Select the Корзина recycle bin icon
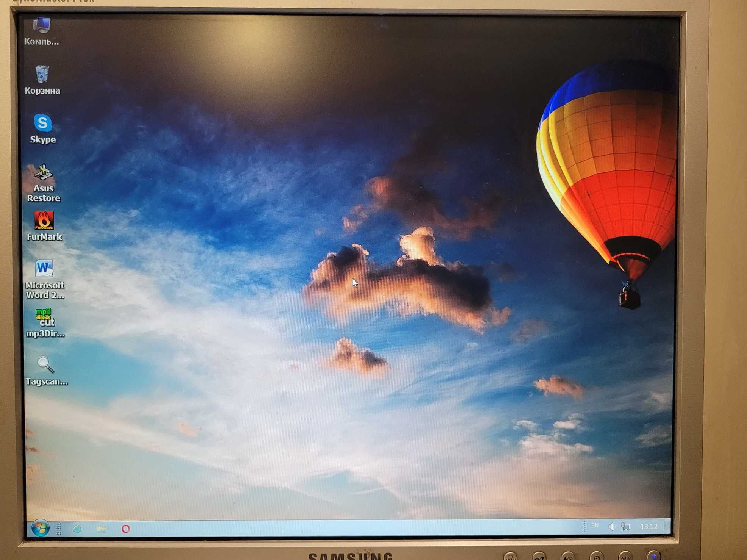This screenshot has width=747, height=560. 42,74
